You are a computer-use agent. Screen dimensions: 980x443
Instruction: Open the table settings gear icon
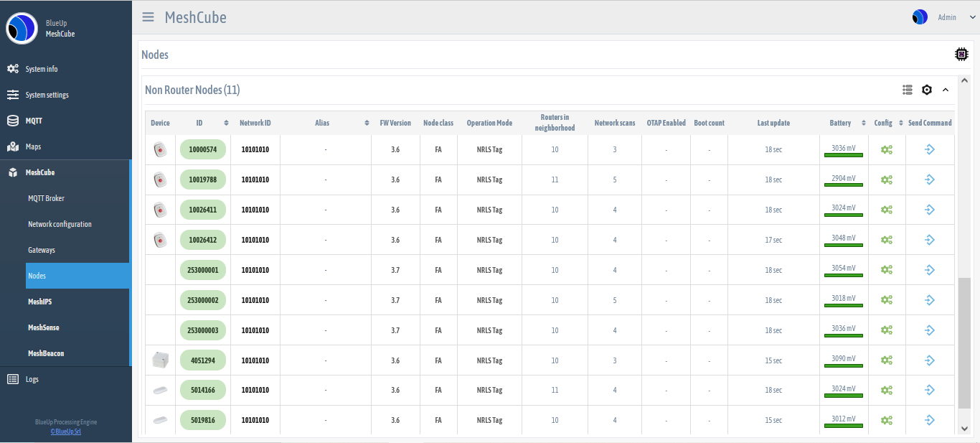click(x=926, y=90)
